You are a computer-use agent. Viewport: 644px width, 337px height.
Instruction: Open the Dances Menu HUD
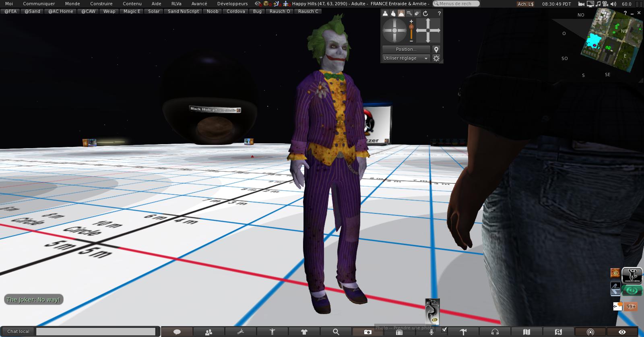[632, 275]
